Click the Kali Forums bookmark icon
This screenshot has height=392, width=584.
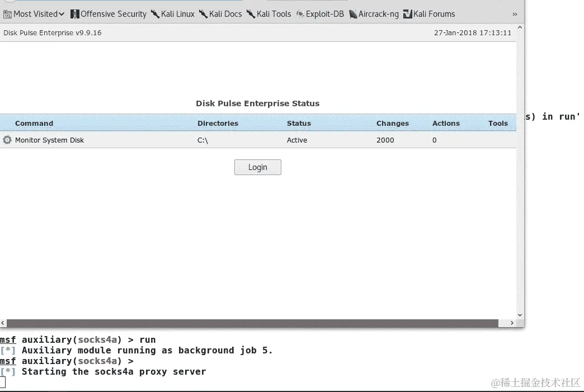[408, 14]
